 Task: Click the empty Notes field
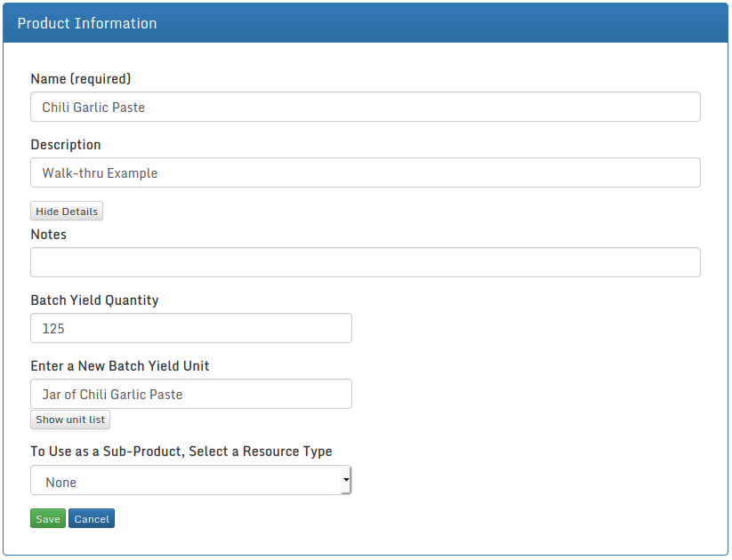[365, 262]
